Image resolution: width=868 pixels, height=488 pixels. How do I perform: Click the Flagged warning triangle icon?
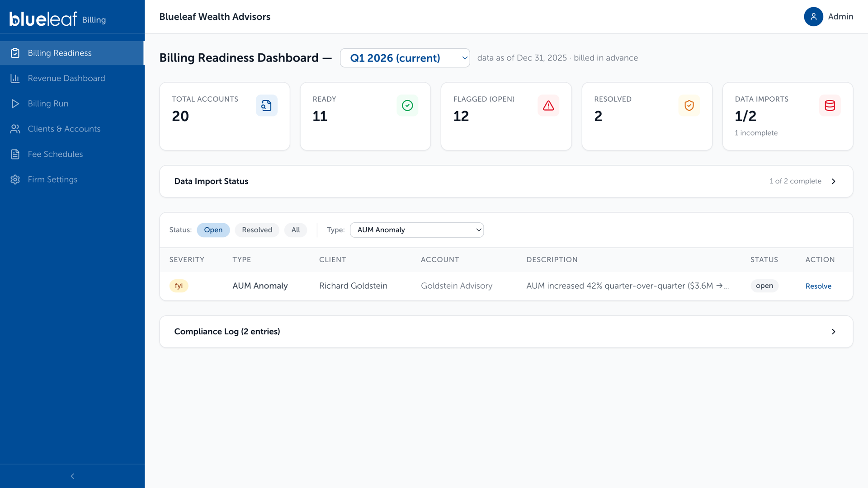tap(548, 105)
